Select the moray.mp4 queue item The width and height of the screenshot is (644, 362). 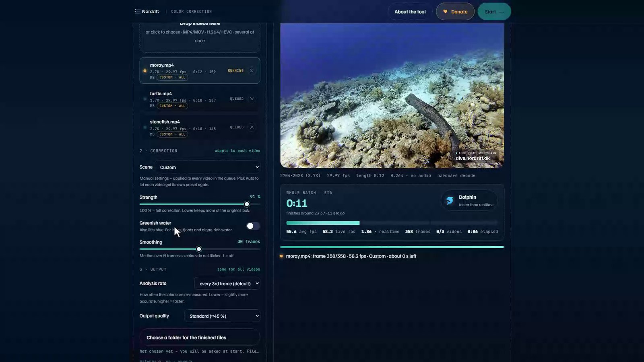point(200,71)
